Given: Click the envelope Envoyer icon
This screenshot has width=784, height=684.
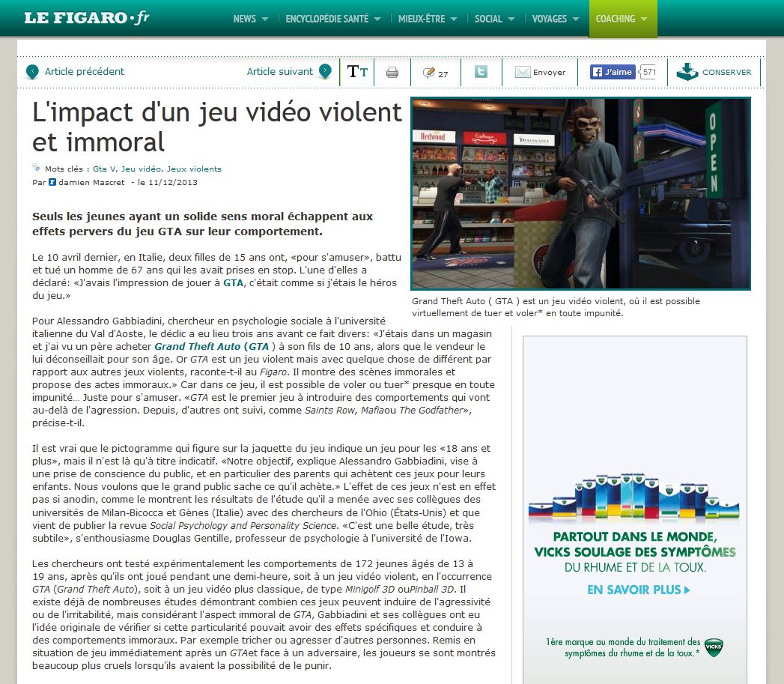Looking at the screenshot, I should [x=523, y=72].
